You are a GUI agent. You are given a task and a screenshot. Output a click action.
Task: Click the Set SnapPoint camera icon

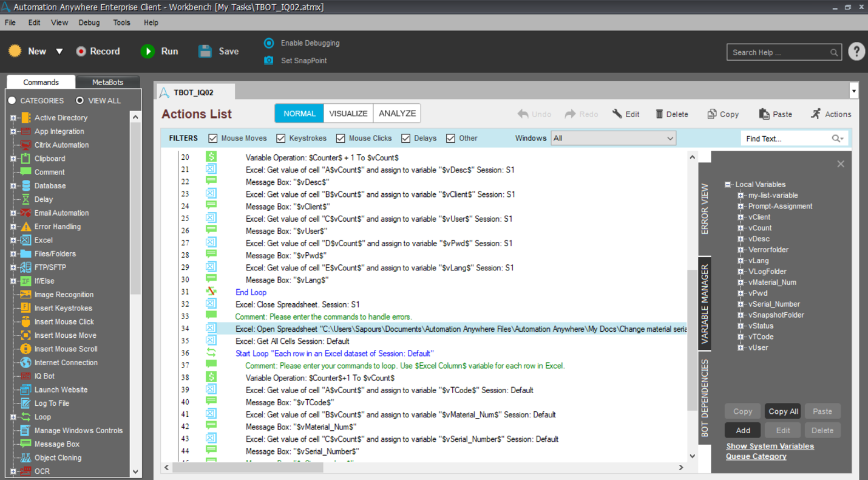pos(268,60)
